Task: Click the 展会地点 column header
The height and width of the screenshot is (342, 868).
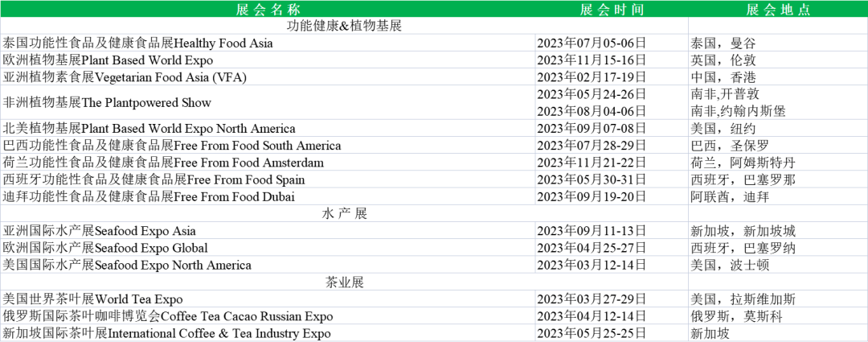Action: click(778, 10)
